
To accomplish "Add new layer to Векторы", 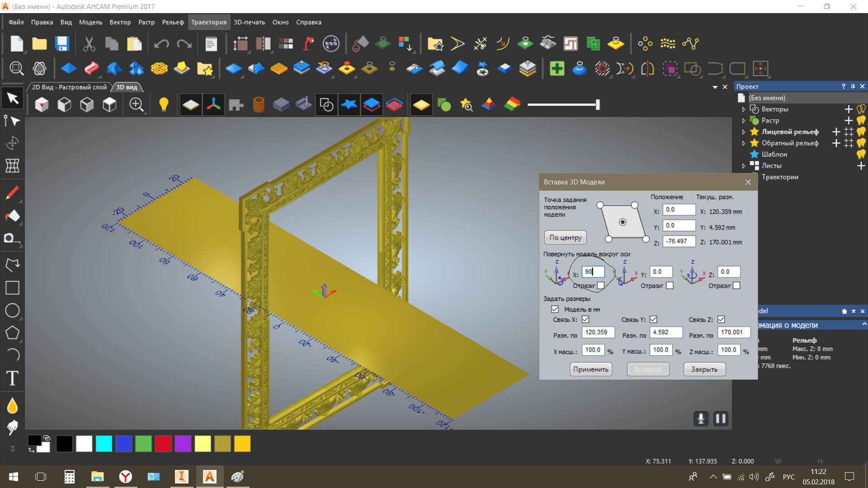I will pos(849,109).
